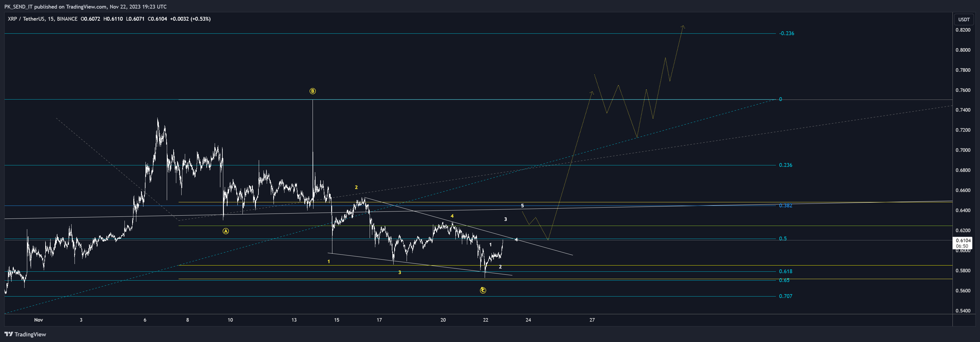Click 0.6400 on the price axis
Image resolution: width=980 pixels, height=342 pixels.
(x=963, y=211)
